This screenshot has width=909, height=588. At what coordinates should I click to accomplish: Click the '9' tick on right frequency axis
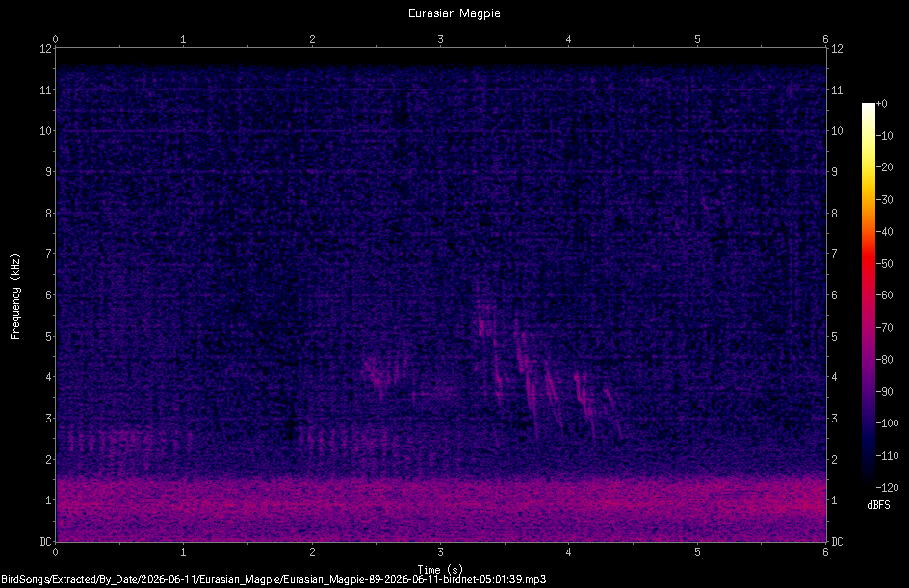834,172
